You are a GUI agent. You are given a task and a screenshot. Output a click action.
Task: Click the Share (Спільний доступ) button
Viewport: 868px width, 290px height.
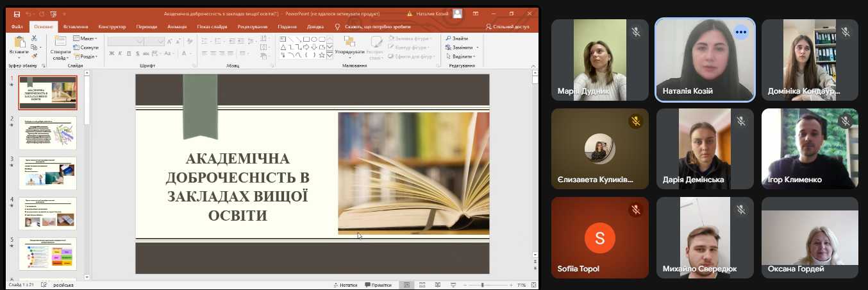(507, 26)
